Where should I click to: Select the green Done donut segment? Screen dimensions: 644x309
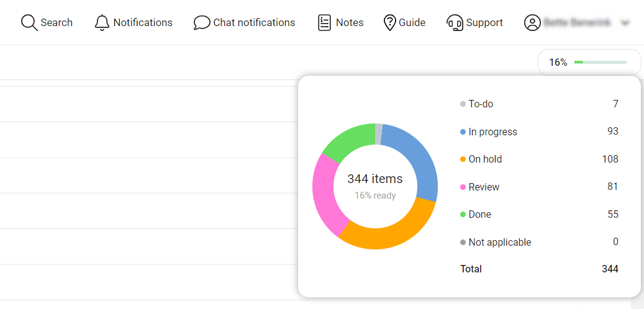[x=346, y=142]
